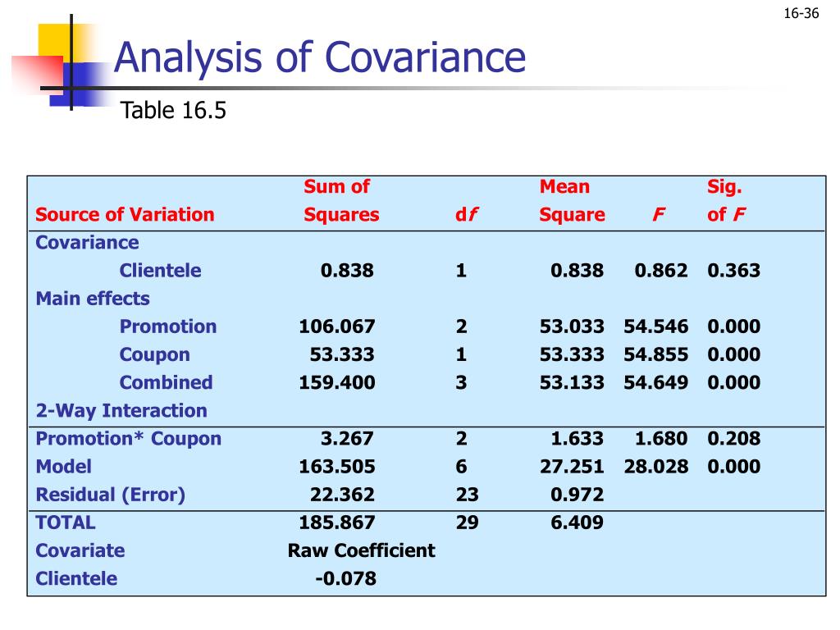
Task: Select Promotion mean square 53.033
Action: click(572, 326)
